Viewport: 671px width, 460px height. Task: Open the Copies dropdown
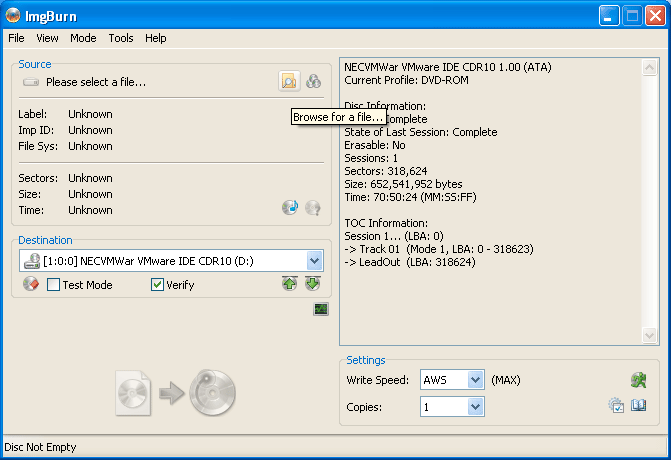click(x=475, y=407)
